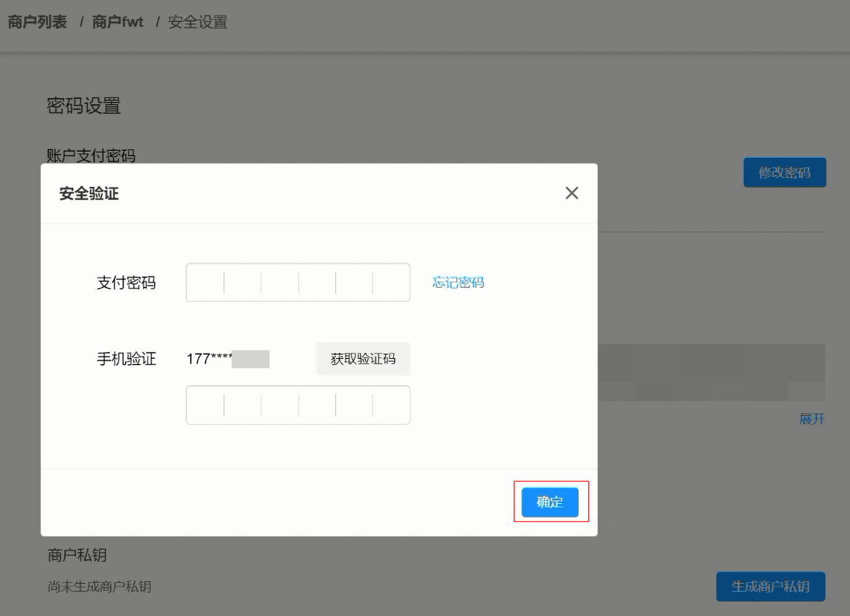
Task: Expand the section via 展开 link
Action: [x=812, y=419]
